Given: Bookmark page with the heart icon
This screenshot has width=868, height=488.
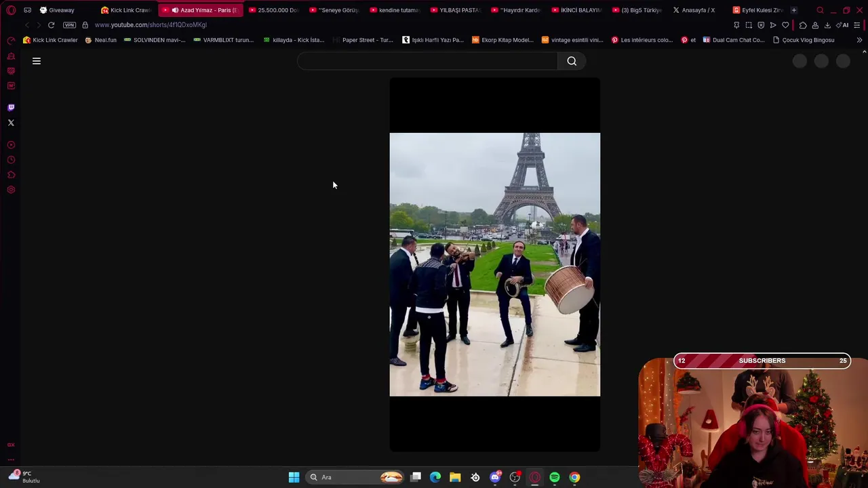Looking at the screenshot, I should pos(785,25).
